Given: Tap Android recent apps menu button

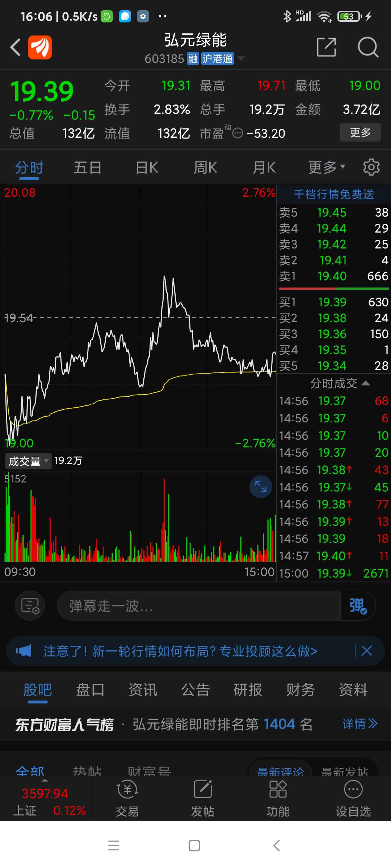Looking at the screenshot, I should click(114, 846).
